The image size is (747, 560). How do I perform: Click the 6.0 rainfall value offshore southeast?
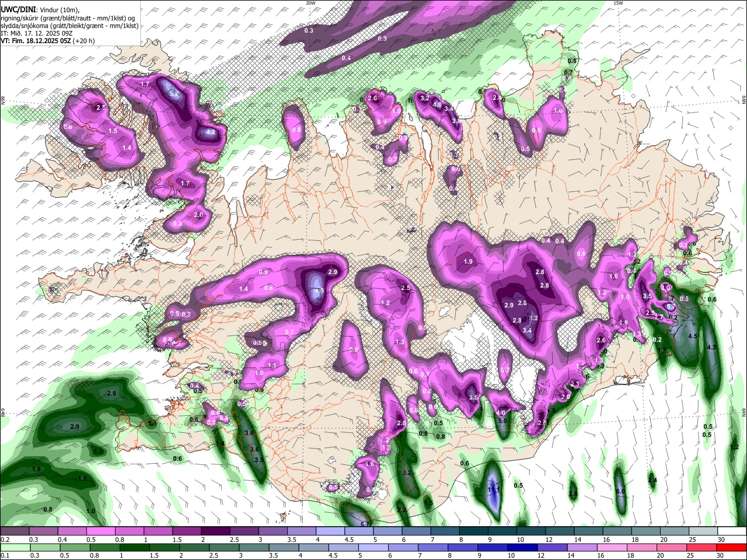click(x=620, y=491)
